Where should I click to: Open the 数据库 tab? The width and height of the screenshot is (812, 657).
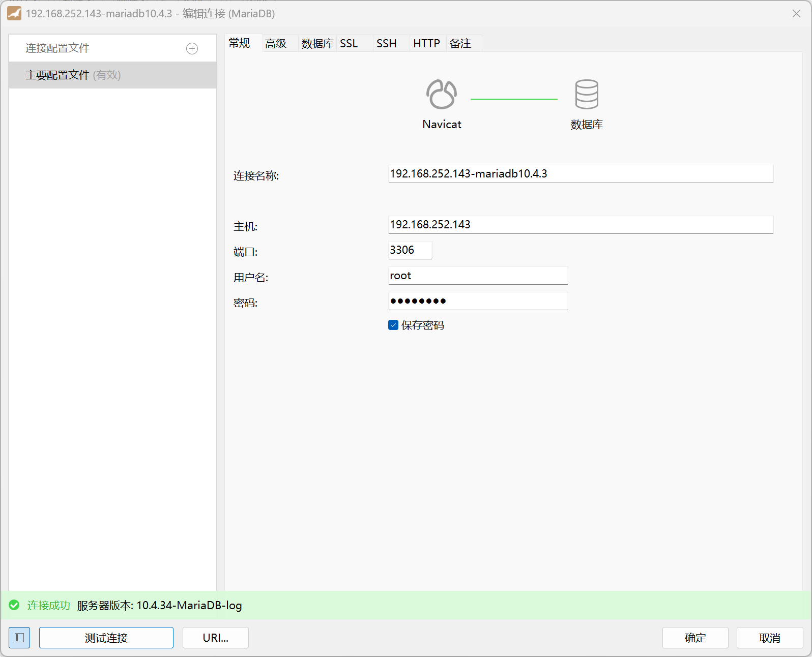pyautogui.click(x=317, y=44)
